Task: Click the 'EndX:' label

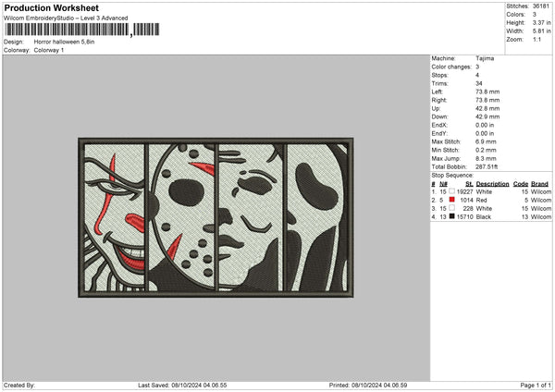Action: [439, 125]
